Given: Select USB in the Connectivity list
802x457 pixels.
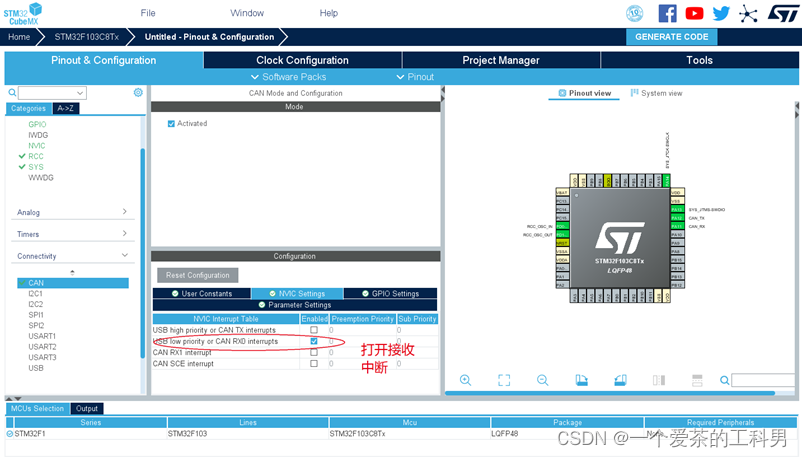Looking at the screenshot, I should point(36,368).
